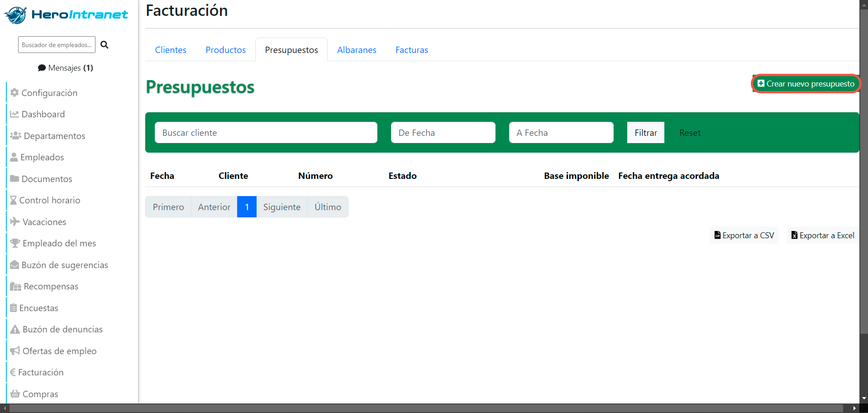868x413 pixels.
Task: Click the Excel file icon
Action: pos(794,235)
